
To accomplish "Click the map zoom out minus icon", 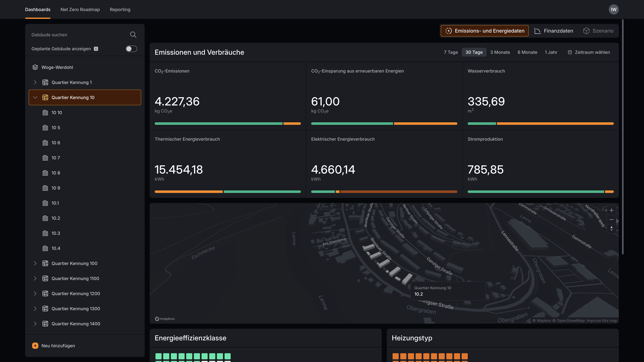I will click(612, 220).
